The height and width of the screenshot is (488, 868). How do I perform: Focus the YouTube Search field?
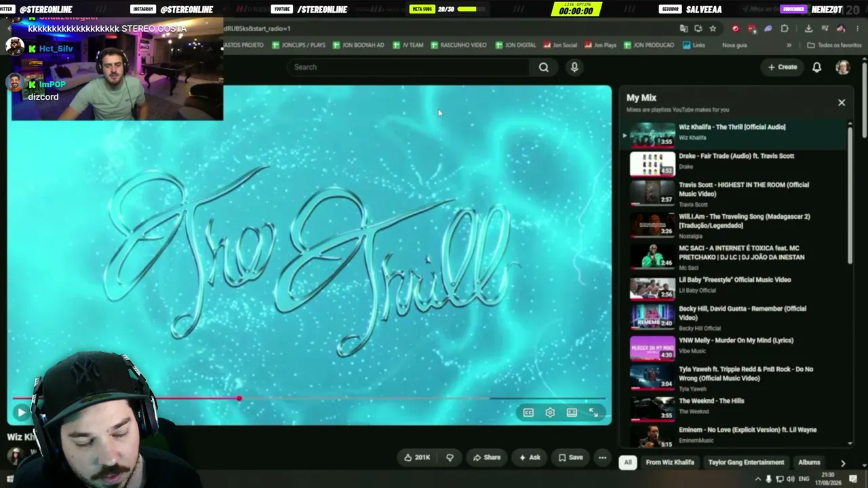tap(408, 67)
